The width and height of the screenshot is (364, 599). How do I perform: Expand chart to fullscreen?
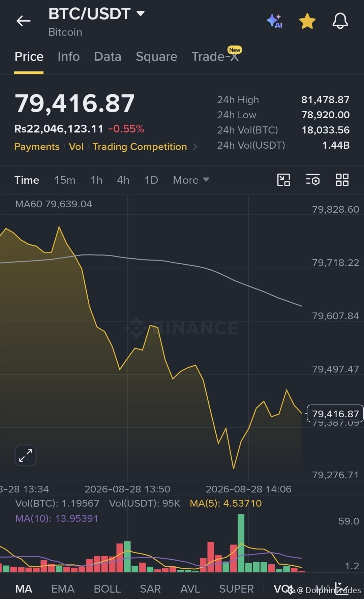click(26, 455)
